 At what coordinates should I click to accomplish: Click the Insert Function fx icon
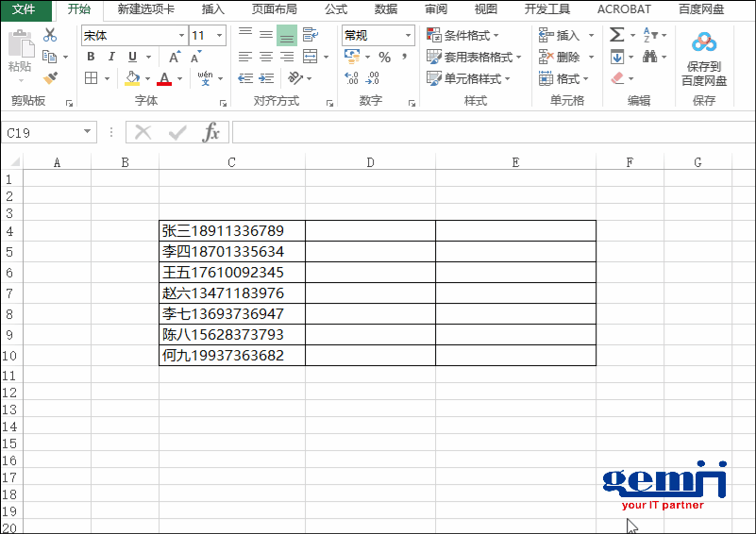[211, 133]
